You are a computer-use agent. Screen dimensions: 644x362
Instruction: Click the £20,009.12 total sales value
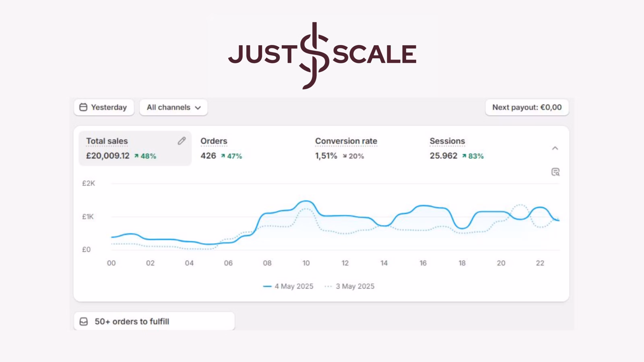(x=108, y=156)
